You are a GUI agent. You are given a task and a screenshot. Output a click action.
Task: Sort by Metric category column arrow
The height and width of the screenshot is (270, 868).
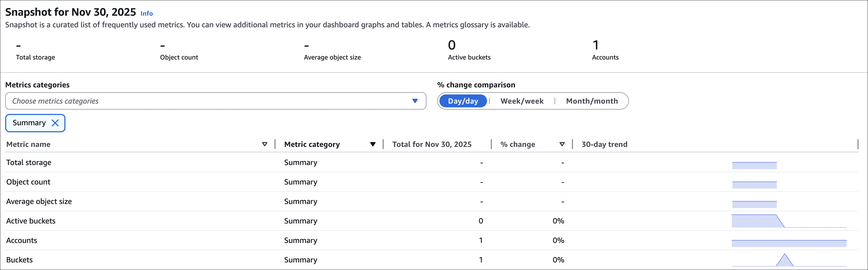point(373,144)
